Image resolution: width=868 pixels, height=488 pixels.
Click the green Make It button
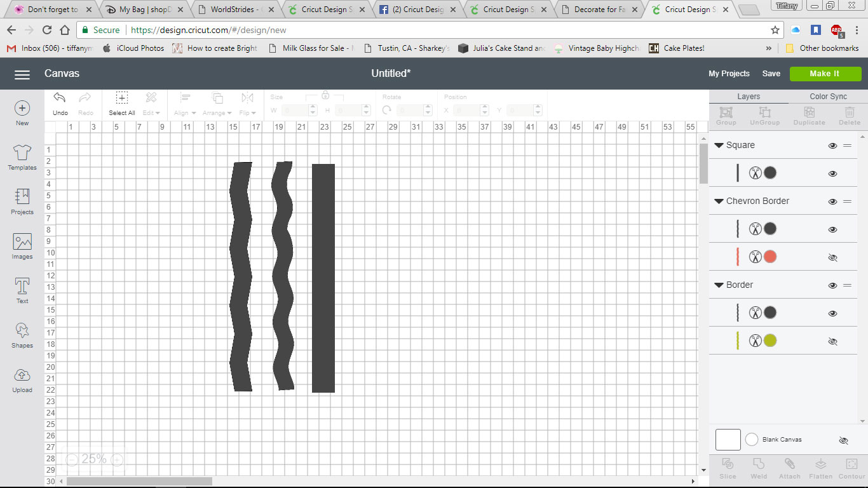click(824, 74)
